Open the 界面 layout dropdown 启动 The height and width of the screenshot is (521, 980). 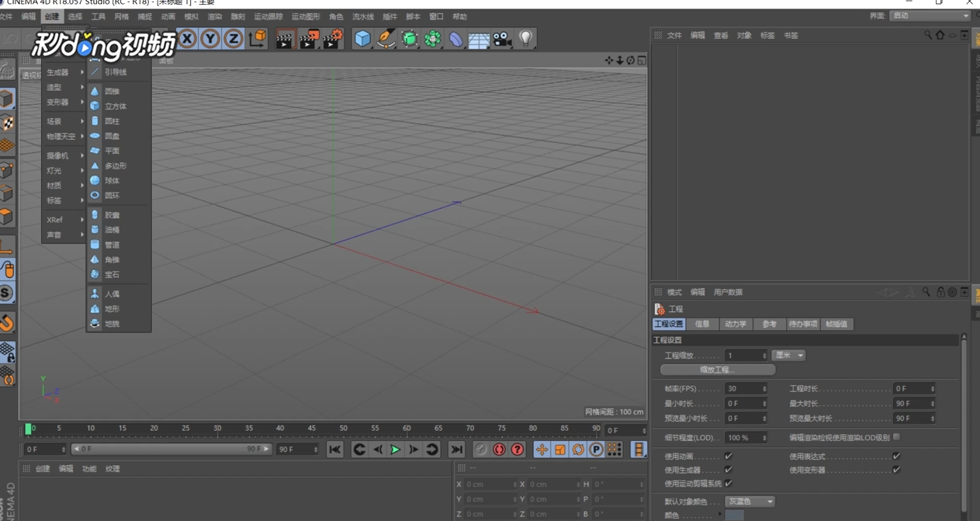(x=930, y=16)
